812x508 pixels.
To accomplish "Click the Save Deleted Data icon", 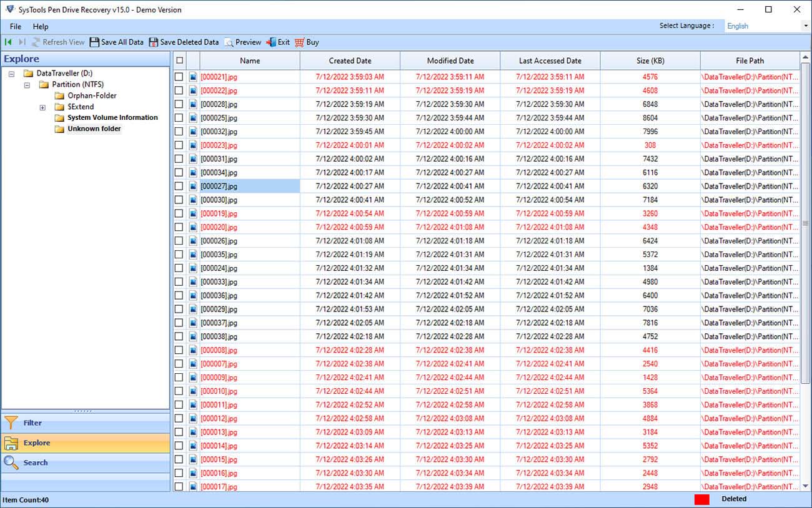I will click(153, 42).
